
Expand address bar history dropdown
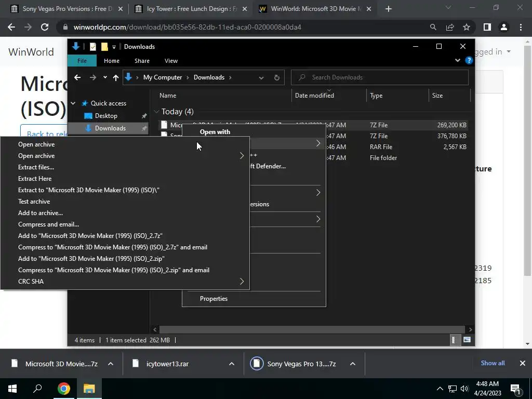pyautogui.click(x=261, y=78)
